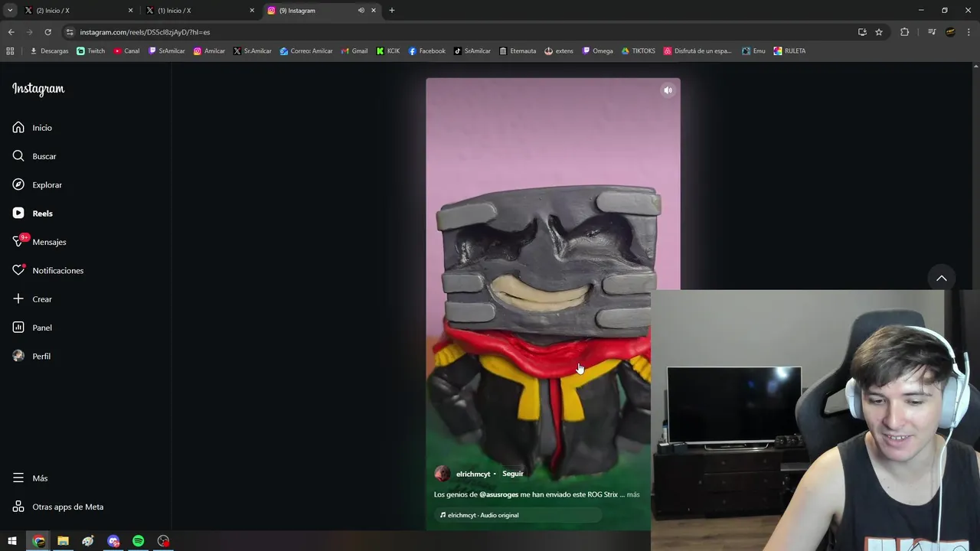Click the elrichmcyt username
Image resolution: width=980 pixels, height=551 pixels.
tap(473, 474)
